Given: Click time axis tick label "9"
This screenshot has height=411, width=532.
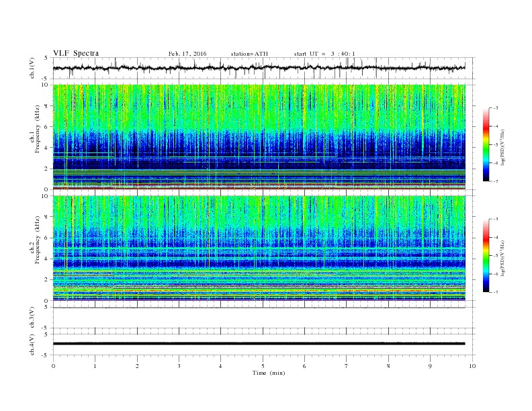Looking at the screenshot, I should [x=430, y=366].
